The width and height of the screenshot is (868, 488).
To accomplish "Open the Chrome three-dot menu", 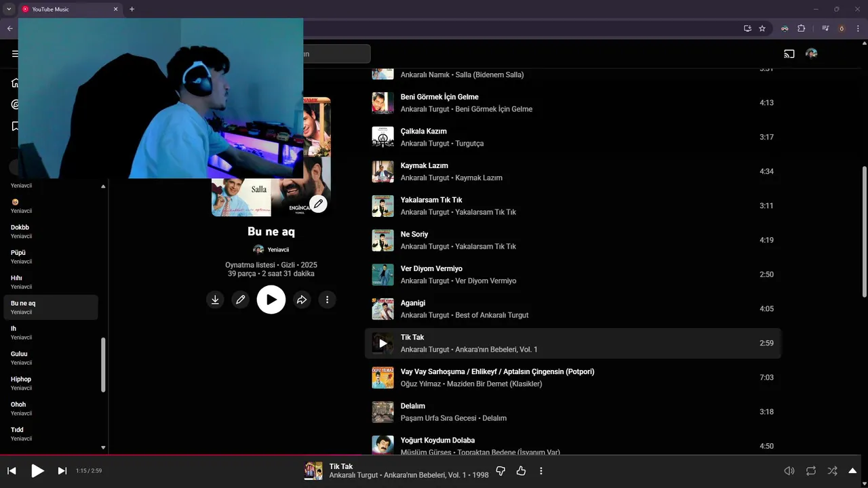I will (858, 28).
